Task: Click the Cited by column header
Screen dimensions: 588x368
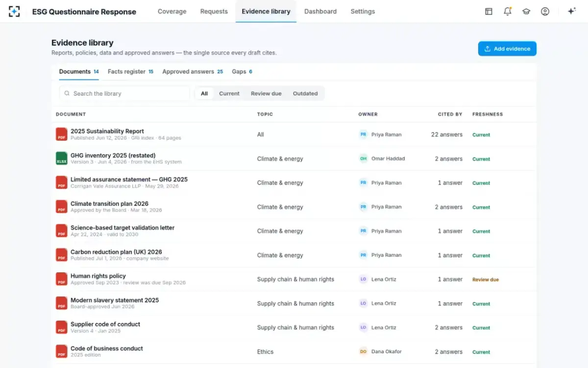Action: click(x=450, y=114)
